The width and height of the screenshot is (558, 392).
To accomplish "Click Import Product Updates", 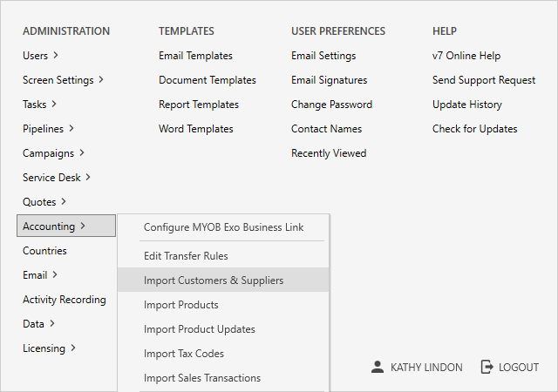I will point(200,329).
